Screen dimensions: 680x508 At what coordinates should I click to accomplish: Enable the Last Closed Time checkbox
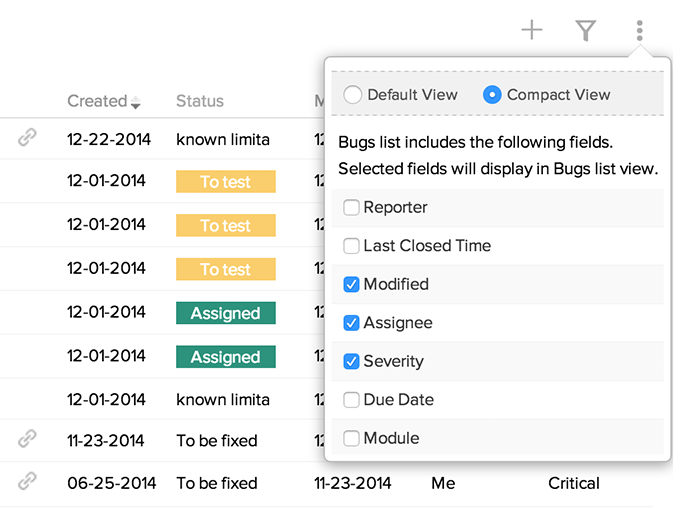coord(351,246)
